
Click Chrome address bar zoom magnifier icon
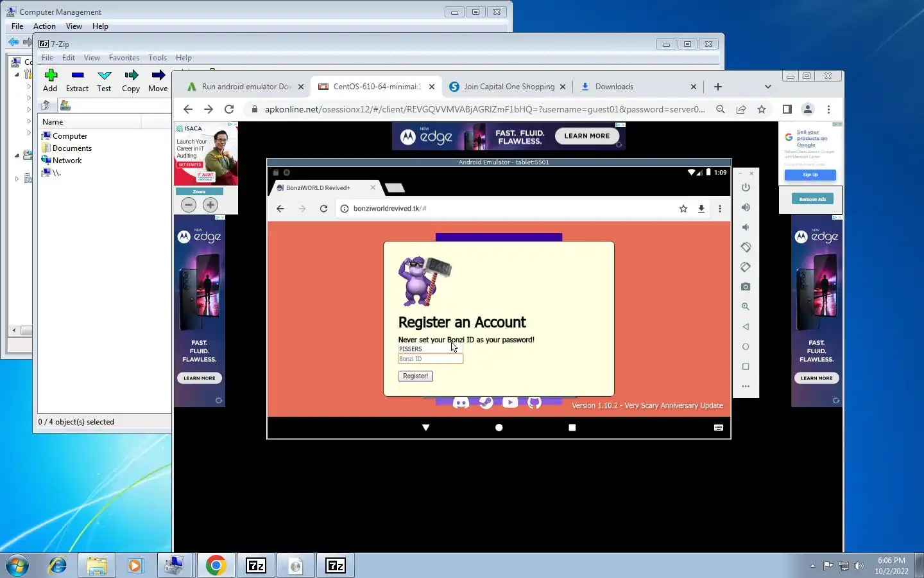(721, 109)
